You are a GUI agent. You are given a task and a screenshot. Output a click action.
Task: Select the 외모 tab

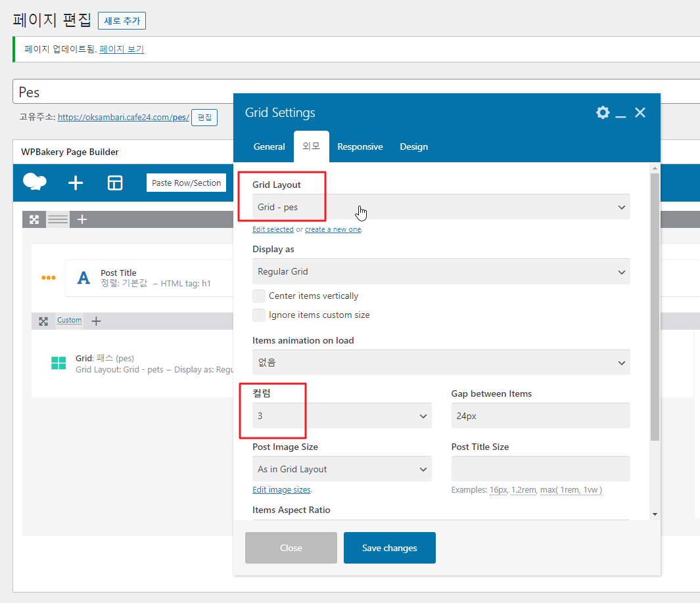point(311,146)
